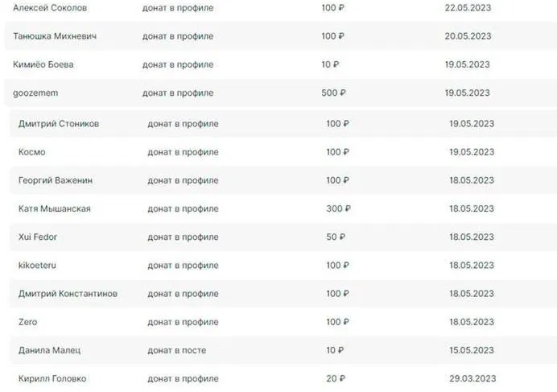Click the Кирилл Головко donor name
Viewport: 557px width, 392px height.
52,379
